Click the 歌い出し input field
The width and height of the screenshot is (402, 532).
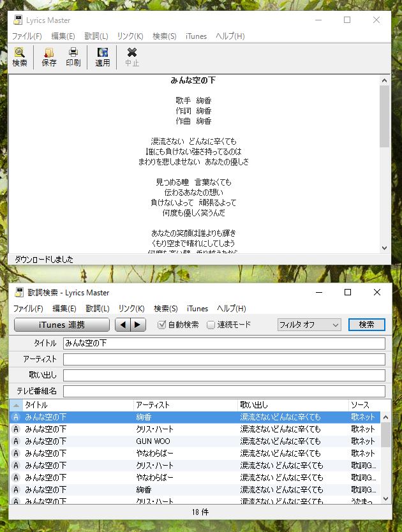[224, 375]
